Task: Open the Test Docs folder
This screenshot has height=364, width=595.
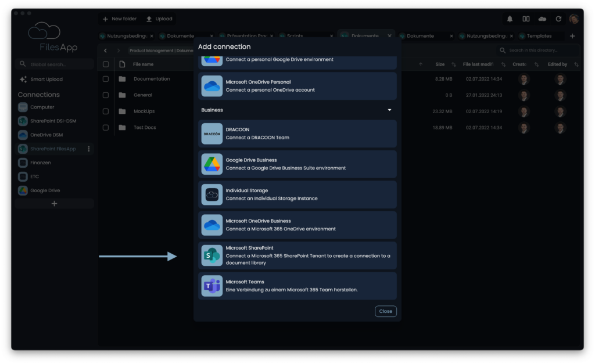Action: [145, 128]
